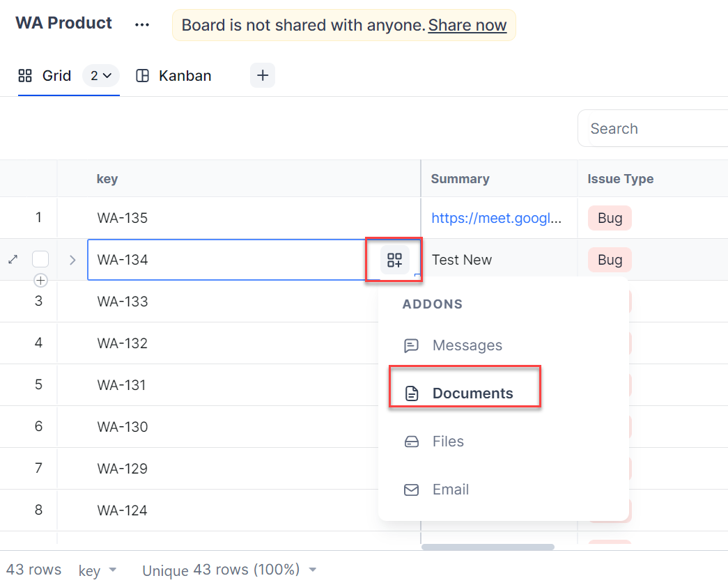
Task: Tick the checkbox for row WA-134
Action: pos(40,260)
